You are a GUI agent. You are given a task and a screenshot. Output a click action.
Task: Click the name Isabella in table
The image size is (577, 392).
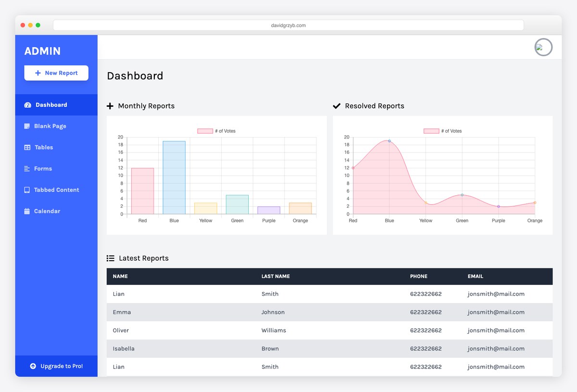[124, 349]
